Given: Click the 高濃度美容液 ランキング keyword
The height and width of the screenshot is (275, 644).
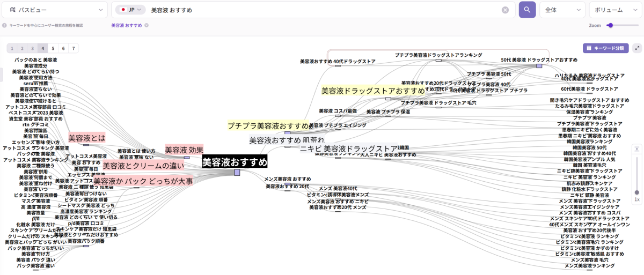Looking at the screenshot, I should (x=86, y=211).
